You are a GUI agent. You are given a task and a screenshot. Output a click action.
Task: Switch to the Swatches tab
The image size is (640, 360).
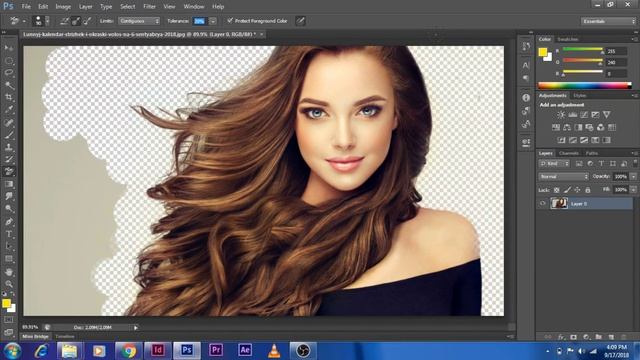(568, 39)
